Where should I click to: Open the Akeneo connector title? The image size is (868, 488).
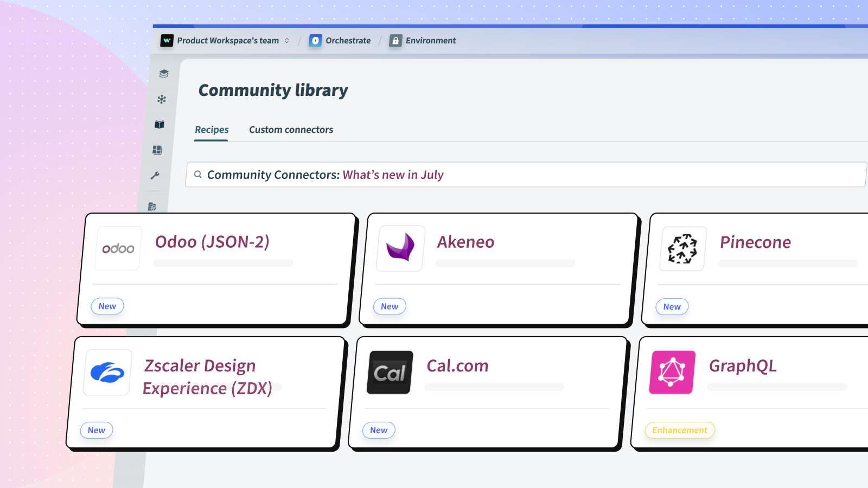pos(466,242)
